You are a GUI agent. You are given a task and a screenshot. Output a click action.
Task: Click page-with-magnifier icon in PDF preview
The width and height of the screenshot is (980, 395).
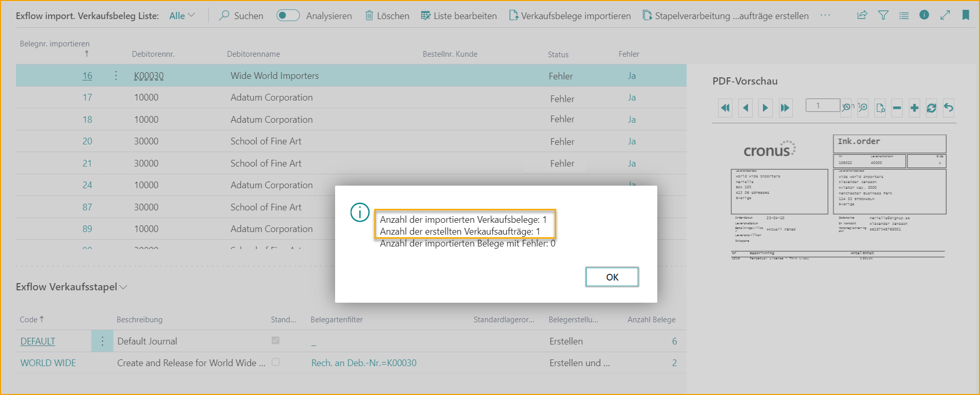[881, 108]
